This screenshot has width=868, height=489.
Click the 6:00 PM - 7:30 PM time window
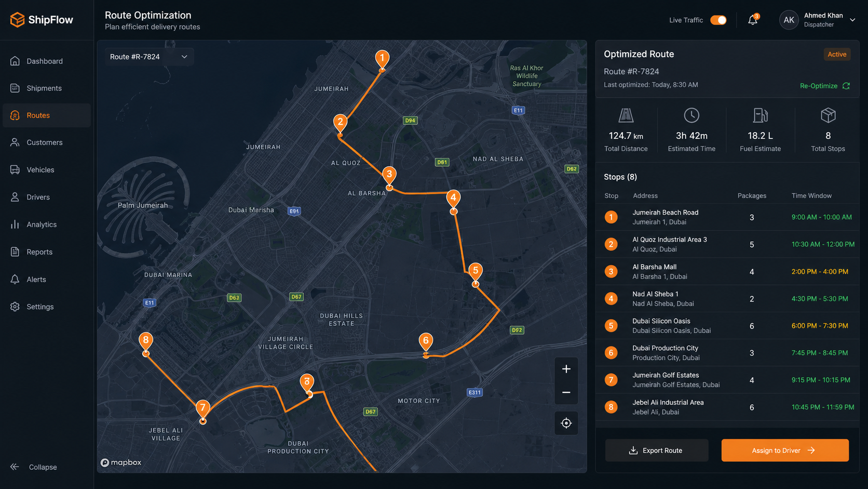pos(820,326)
